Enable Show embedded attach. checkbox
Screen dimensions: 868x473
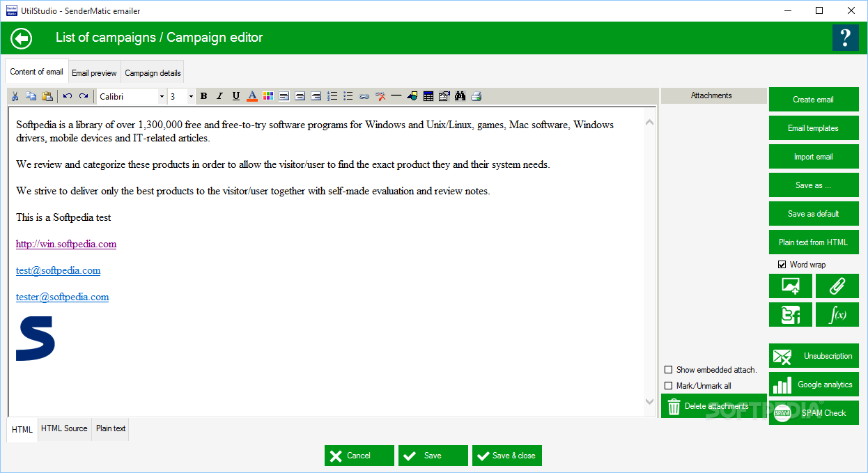tap(669, 370)
